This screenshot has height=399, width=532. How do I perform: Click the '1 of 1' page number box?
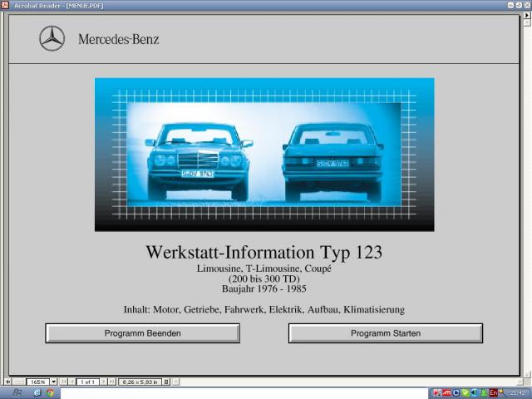pos(87,382)
